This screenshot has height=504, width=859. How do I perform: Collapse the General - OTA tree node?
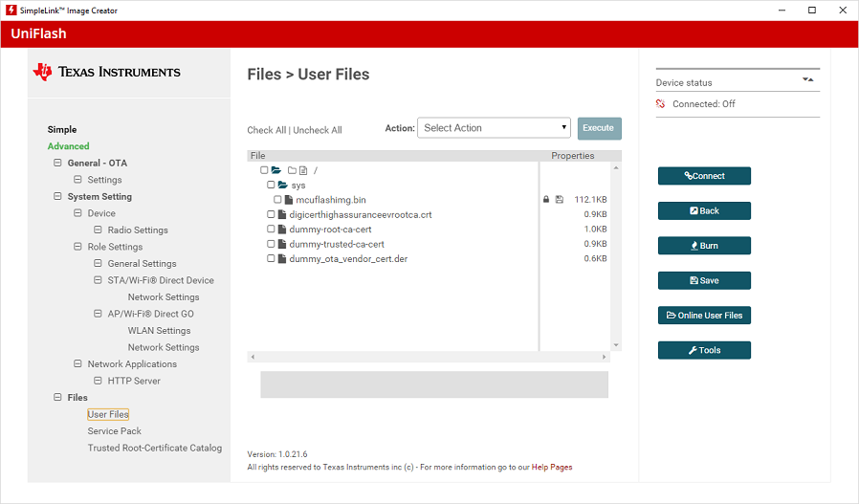coord(57,163)
